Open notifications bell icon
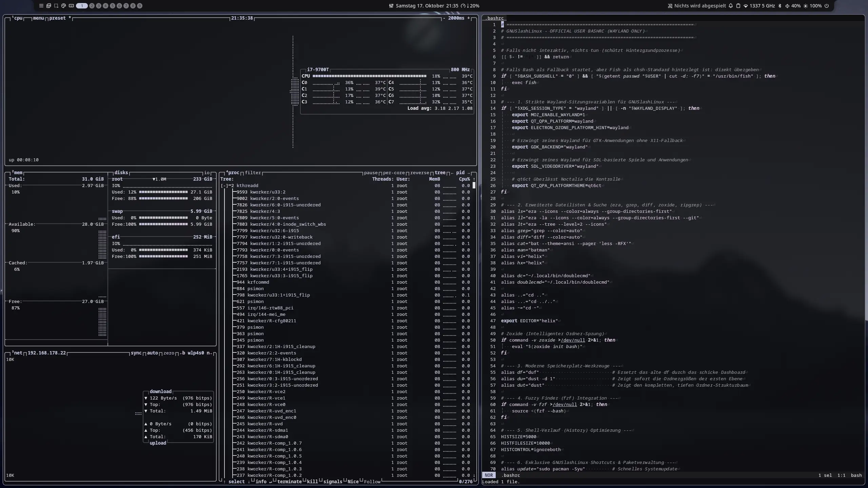 [x=731, y=6]
